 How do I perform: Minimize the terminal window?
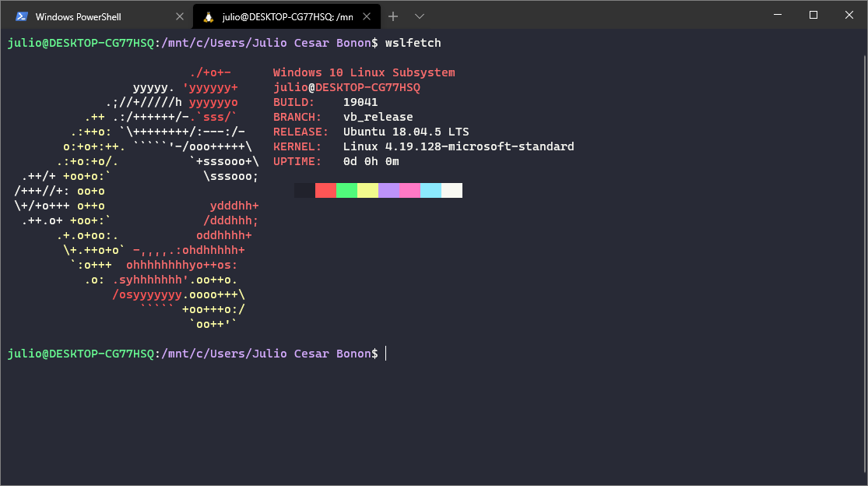pos(778,15)
